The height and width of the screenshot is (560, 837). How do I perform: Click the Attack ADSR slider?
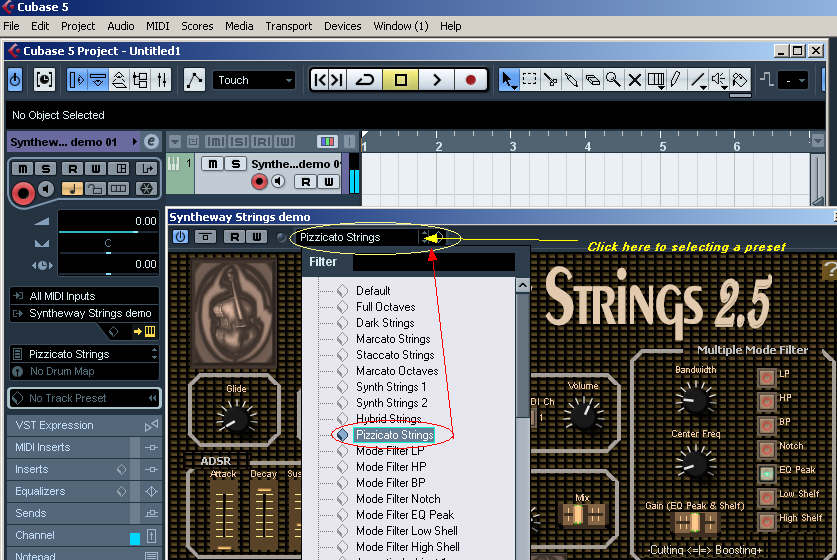224,515
